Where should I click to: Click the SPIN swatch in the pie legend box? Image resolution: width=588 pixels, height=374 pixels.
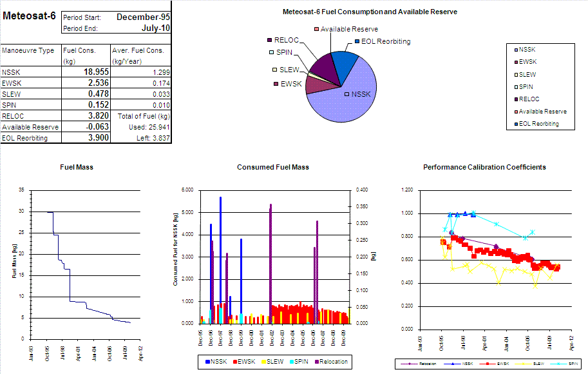[516, 87]
